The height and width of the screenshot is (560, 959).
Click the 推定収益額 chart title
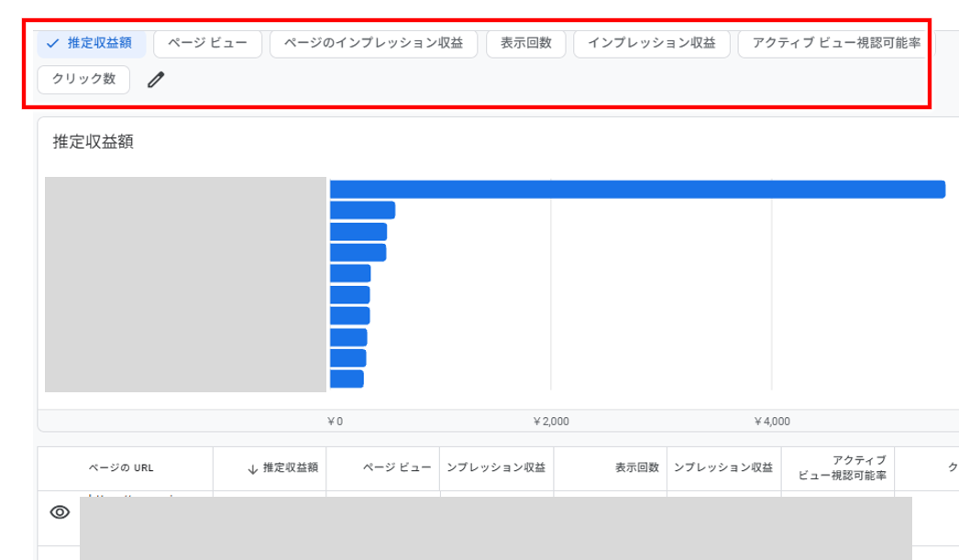[x=94, y=142]
